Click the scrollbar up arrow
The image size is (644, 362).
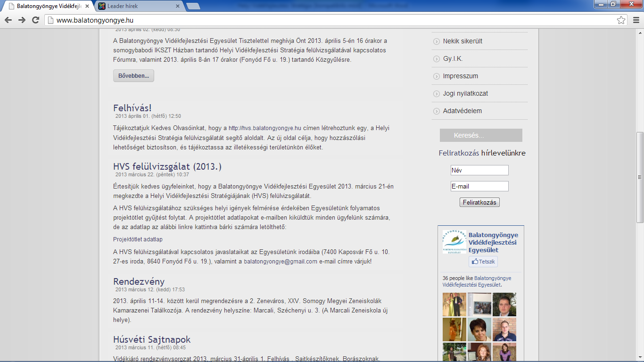(x=640, y=33)
